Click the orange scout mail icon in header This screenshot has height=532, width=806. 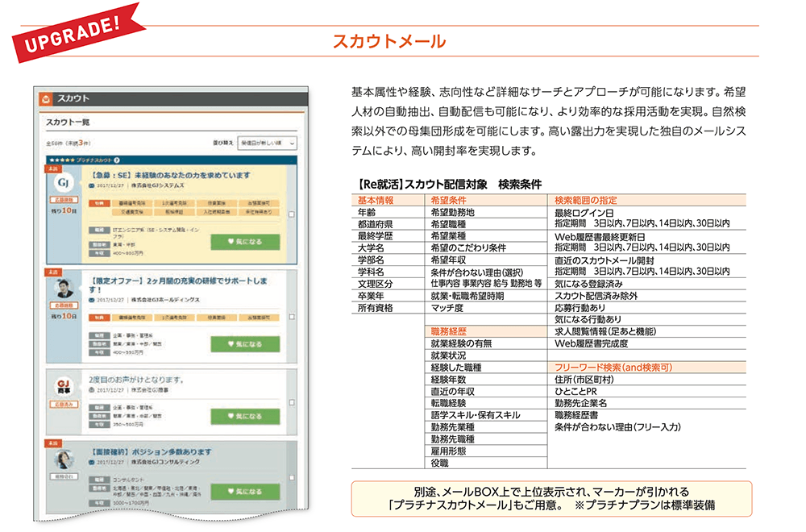click(46, 99)
